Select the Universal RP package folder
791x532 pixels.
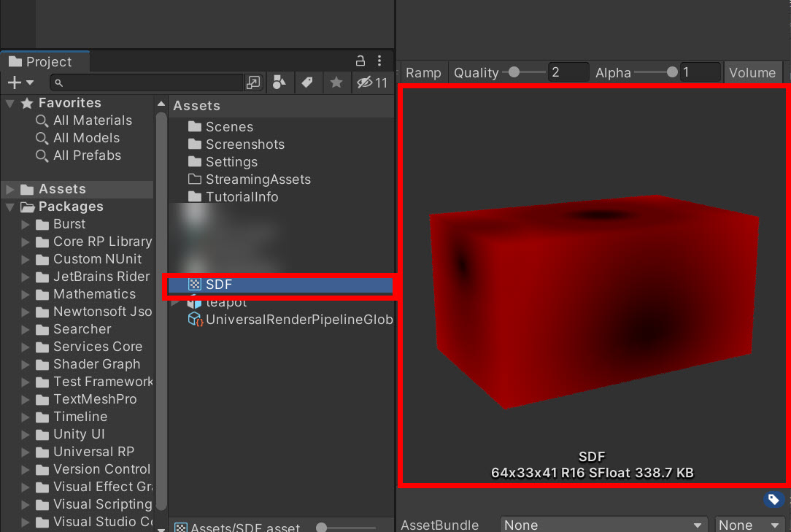(x=85, y=452)
